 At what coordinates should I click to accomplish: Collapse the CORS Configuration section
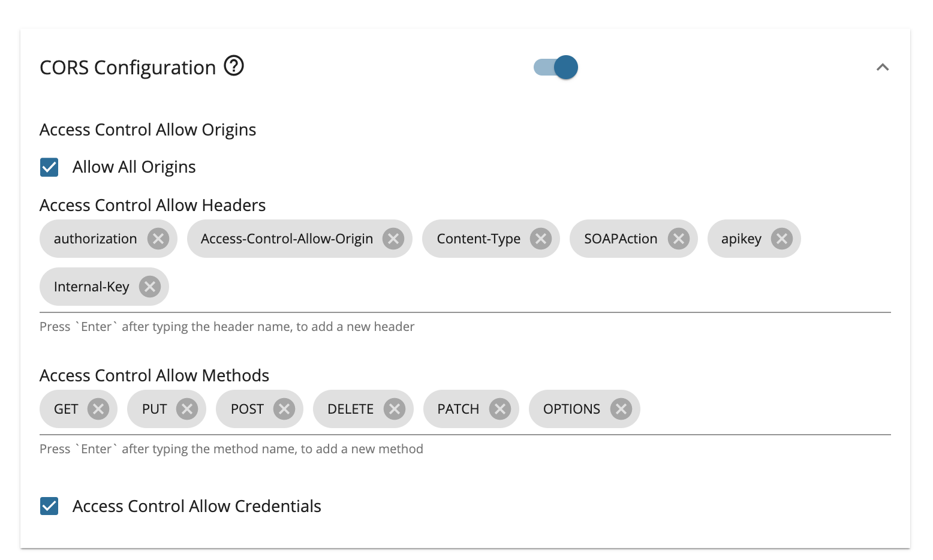click(x=883, y=67)
